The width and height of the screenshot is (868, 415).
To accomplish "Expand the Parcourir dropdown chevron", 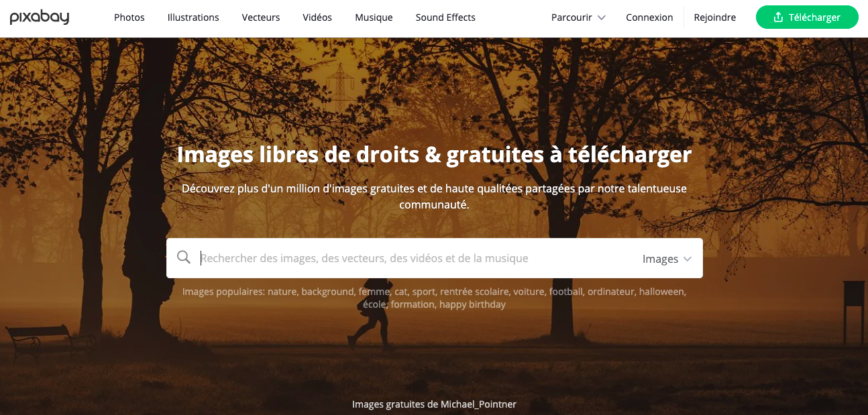I will click(x=601, y=18).
